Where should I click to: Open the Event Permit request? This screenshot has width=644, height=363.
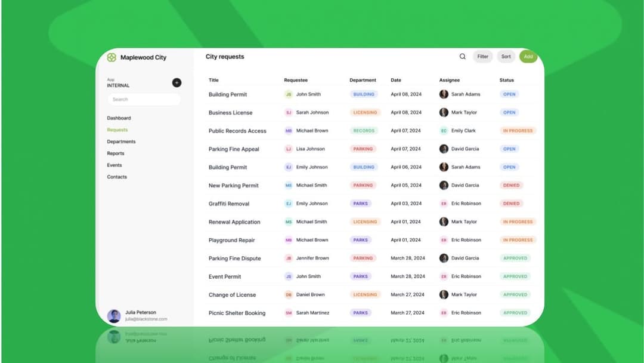coord(225,276)
